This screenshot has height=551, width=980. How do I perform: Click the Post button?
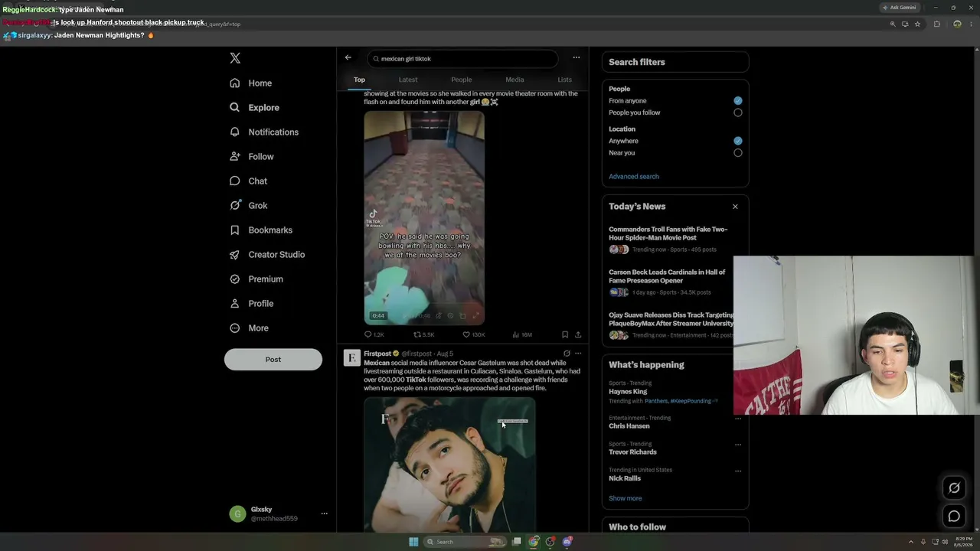click(273, 360)
